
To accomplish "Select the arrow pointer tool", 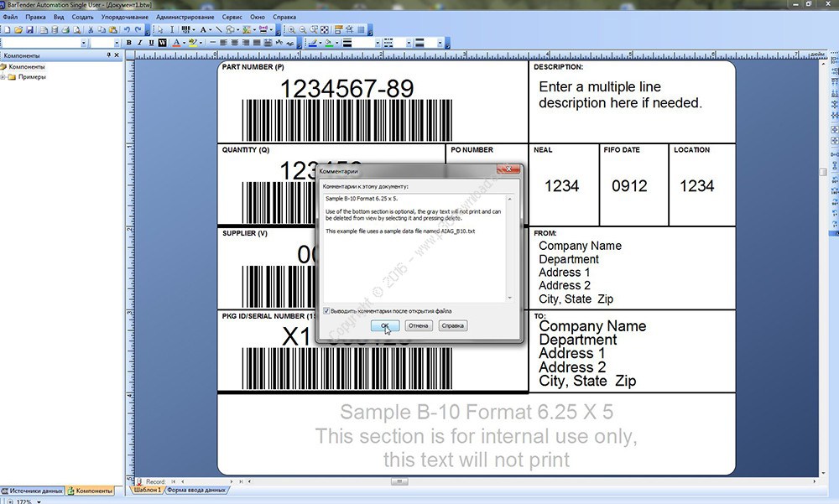I will click(160, 30).
